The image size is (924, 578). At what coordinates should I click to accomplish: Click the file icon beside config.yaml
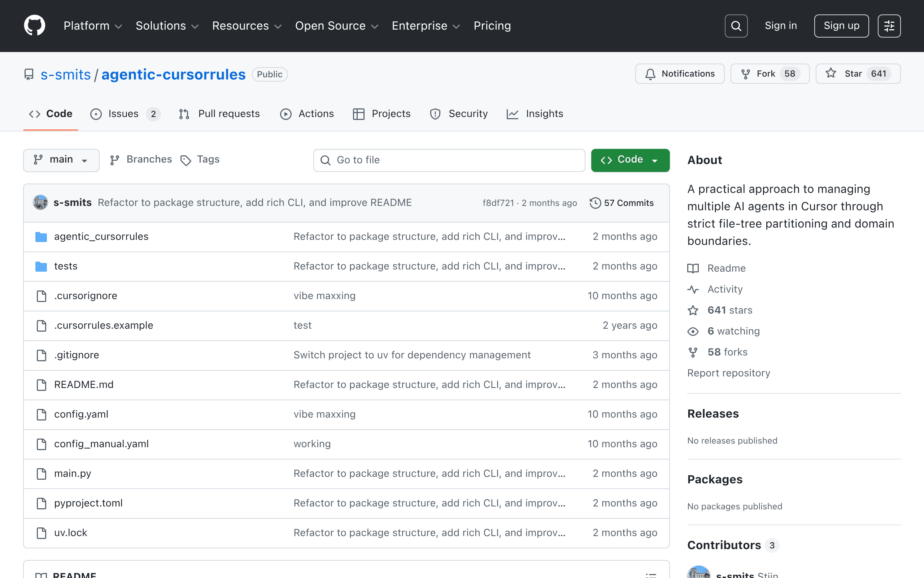click(x=41, y=414)
